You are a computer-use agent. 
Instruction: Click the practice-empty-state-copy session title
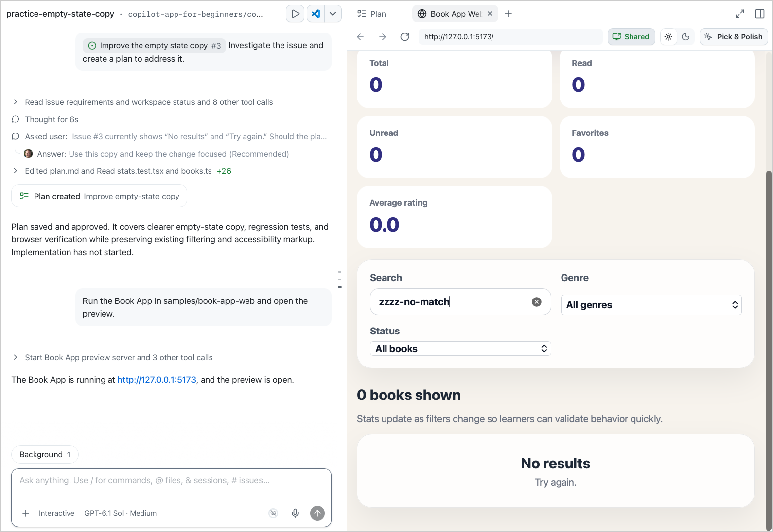click(x=60, y=14)
